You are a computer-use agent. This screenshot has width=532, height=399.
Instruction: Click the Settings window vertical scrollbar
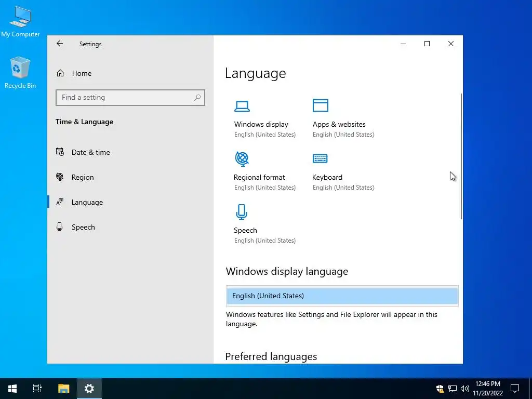[461, 156]
